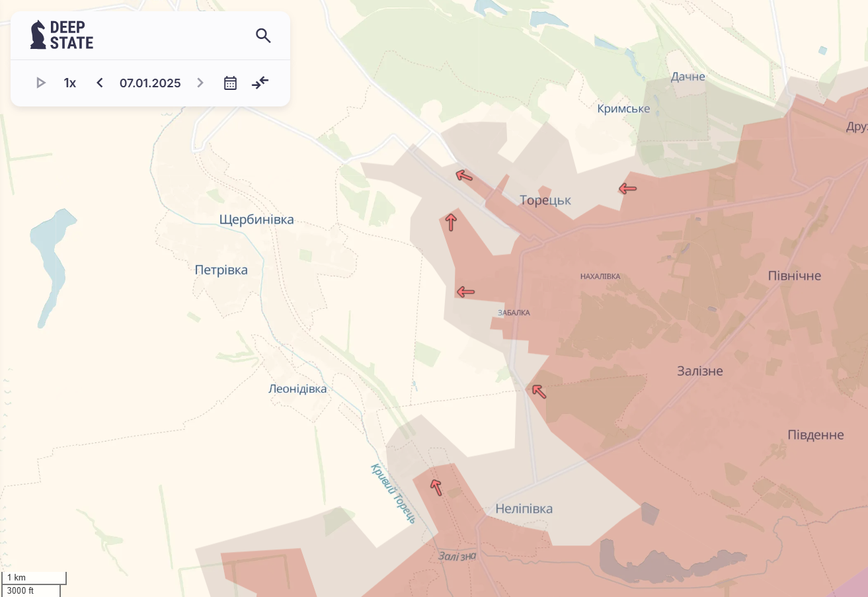Click the compare arrows icon

tap(260, 83)
